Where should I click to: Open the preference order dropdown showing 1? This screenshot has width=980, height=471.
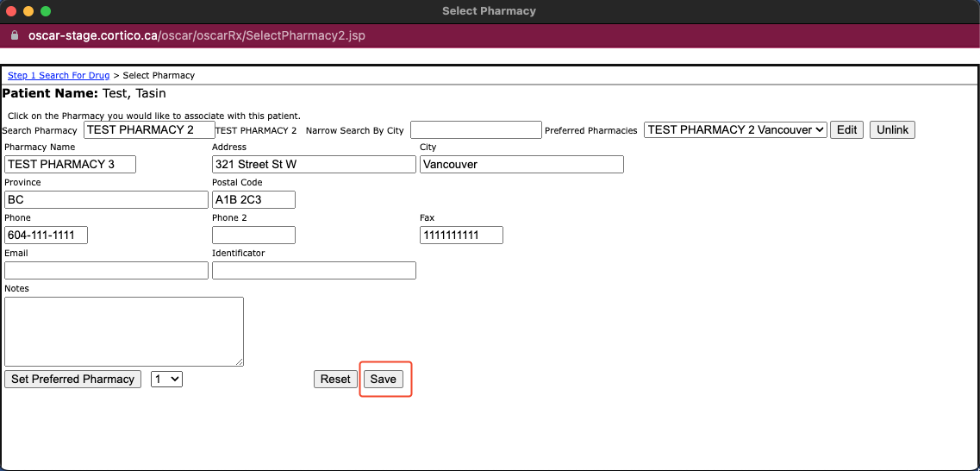167,379
